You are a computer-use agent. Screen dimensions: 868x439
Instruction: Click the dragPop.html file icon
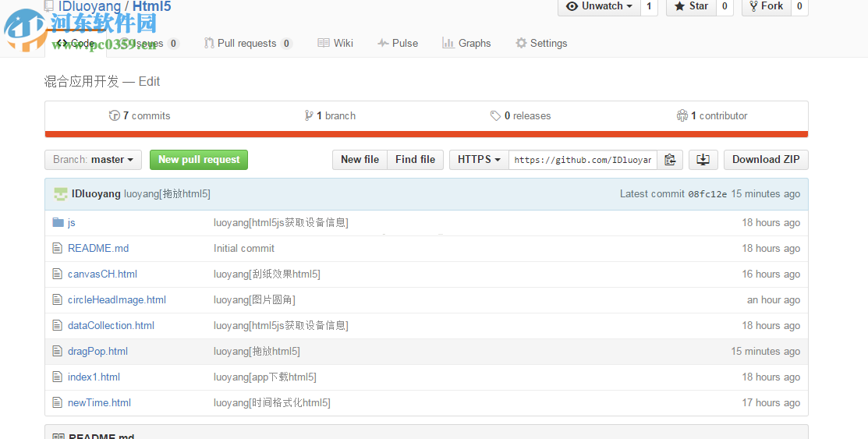tap(58, 351)
